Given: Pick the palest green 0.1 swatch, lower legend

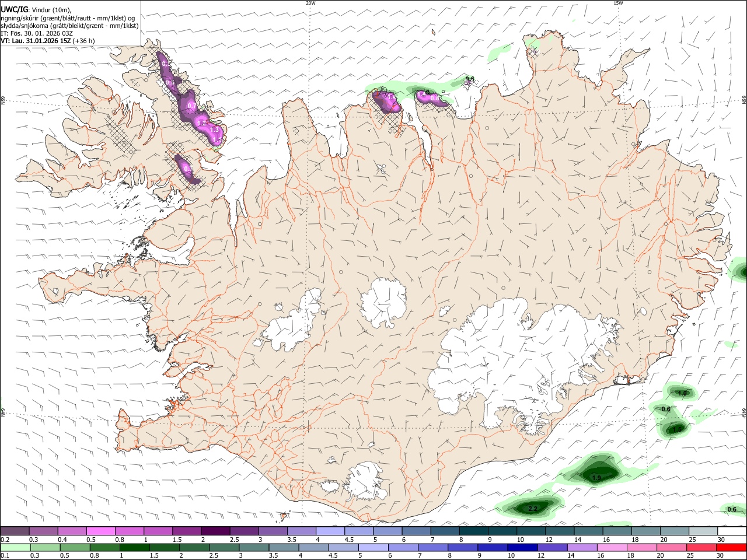Looking at the screenshot, I should click(15, 547).
